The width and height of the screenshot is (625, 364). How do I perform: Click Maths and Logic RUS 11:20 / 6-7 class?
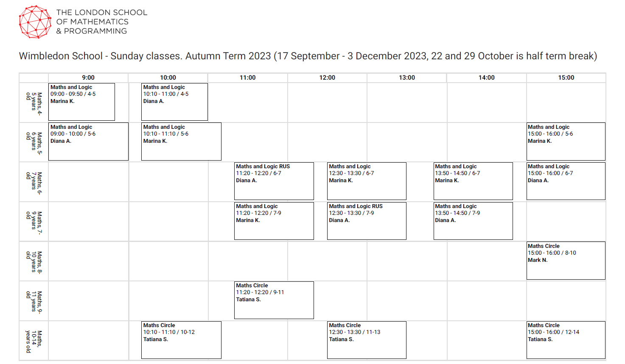(274, 181)
